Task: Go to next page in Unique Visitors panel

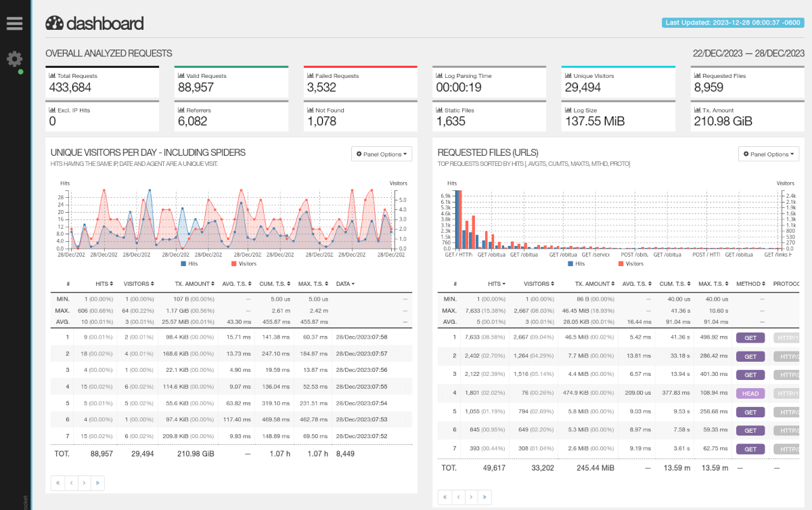Action: (84, 482)
